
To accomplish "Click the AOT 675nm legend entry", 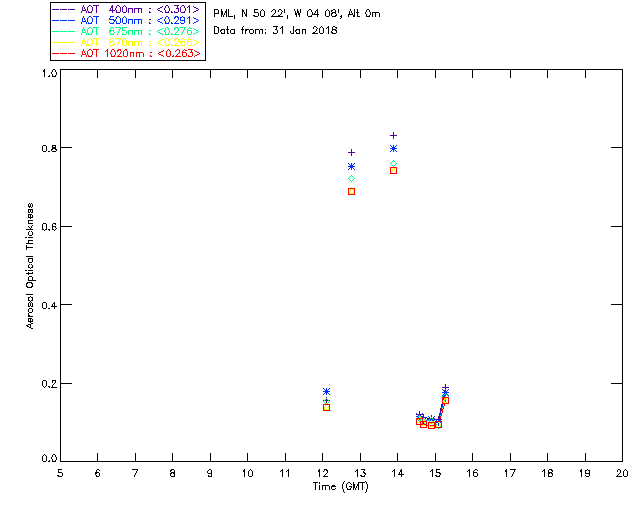I will pos(126,31).
